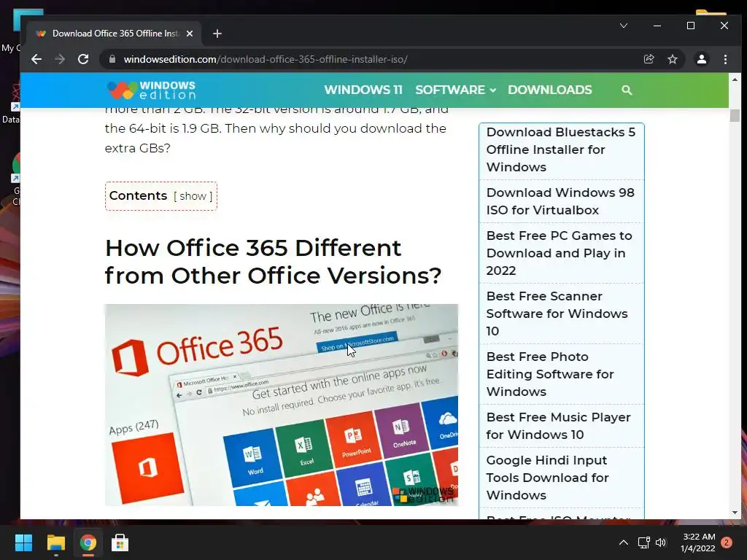Click the page scrollbar thumb

735,116
